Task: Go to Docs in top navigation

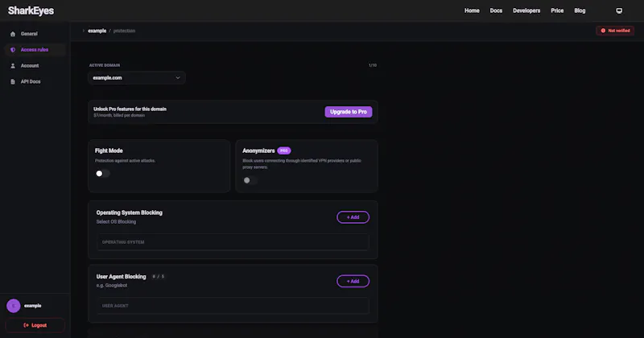Action: coord(496,10)
